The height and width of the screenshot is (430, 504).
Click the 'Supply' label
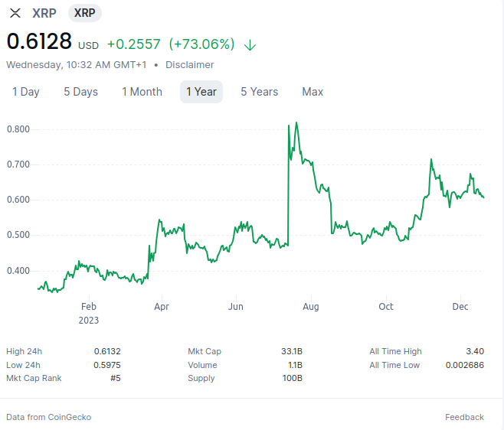pos(201,378)
